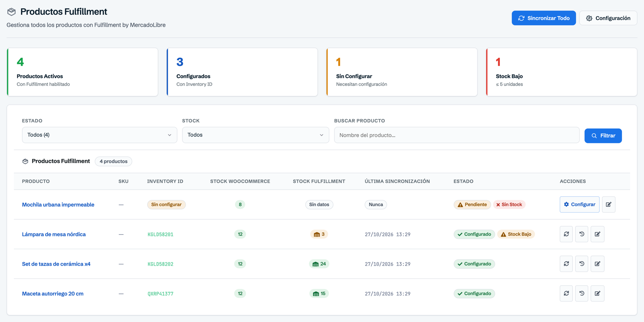
Task: Click the Sin configurar inventory badge
Action: click(166, 204)
